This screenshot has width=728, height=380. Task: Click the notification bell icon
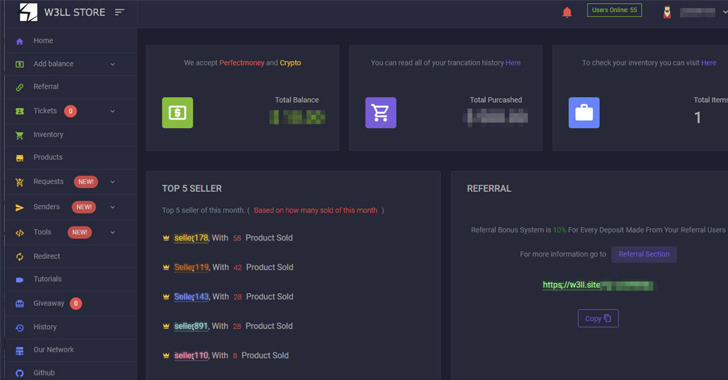click(x=567, y=13)
